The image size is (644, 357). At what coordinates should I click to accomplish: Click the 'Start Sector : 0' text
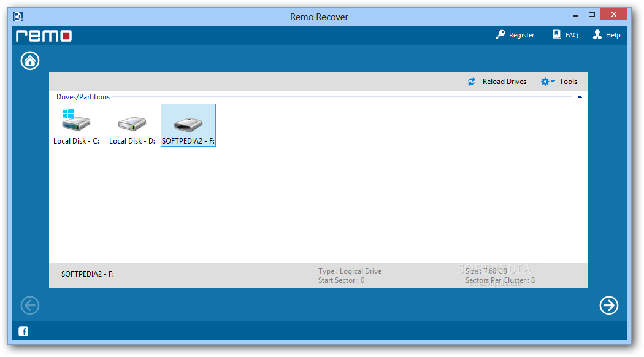coord(341,280)
